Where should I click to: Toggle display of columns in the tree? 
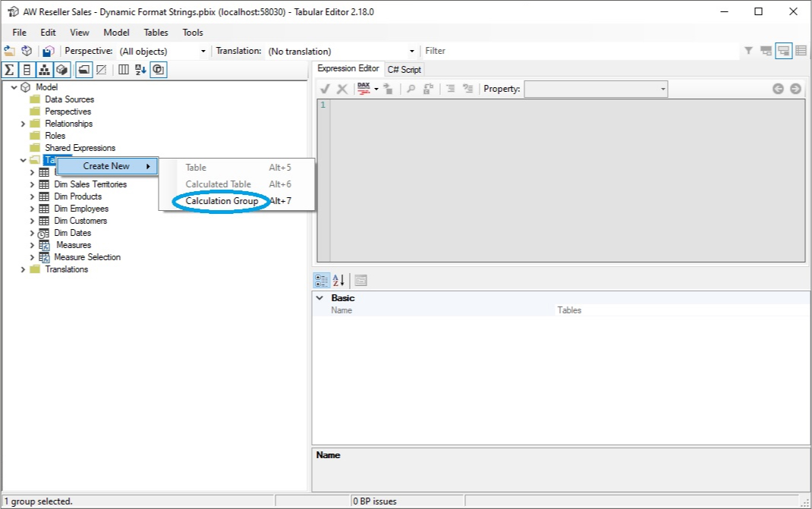[27, 70]
